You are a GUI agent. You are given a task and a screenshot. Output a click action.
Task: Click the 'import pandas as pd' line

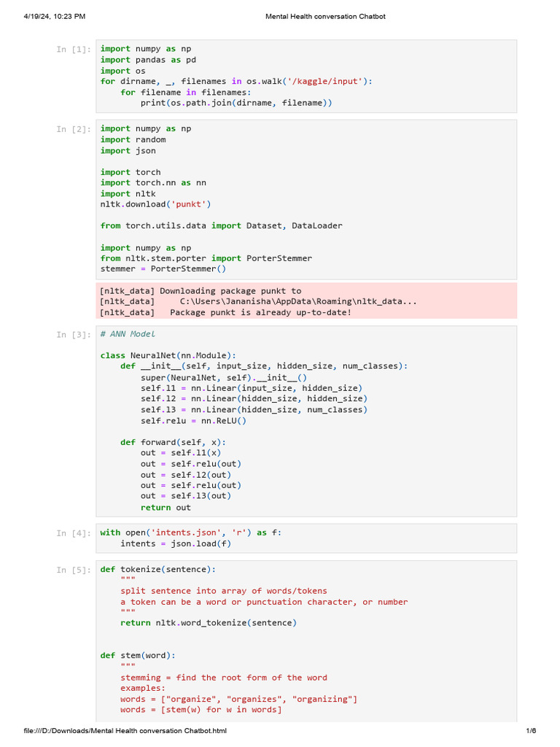coord(148,60)
